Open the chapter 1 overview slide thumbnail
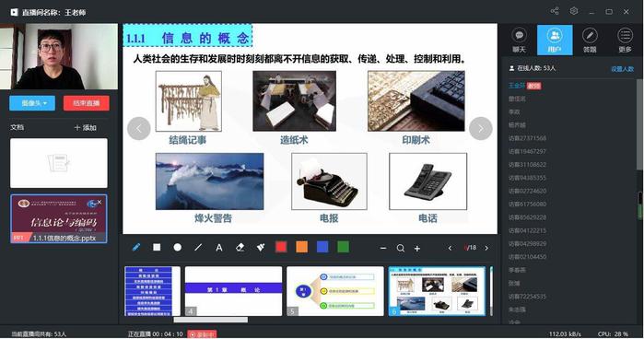This screenshot has width=644, height=339. click(x=233, y=291)
